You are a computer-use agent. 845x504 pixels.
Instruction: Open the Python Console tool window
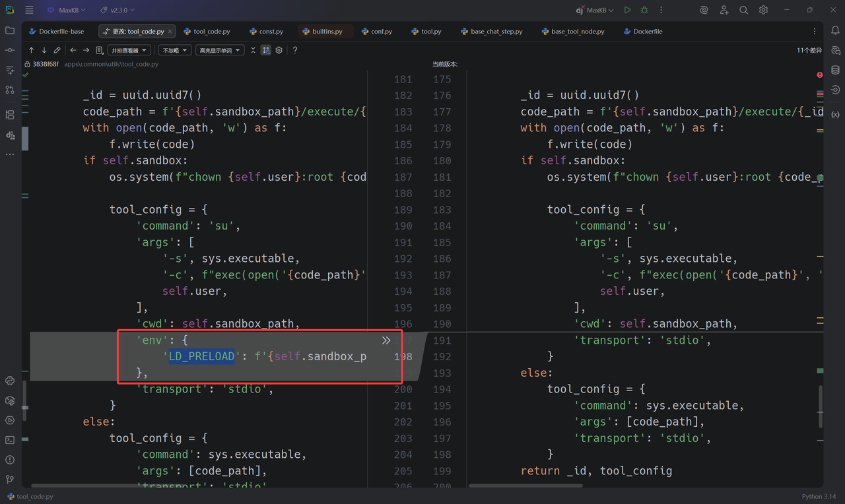10,381
